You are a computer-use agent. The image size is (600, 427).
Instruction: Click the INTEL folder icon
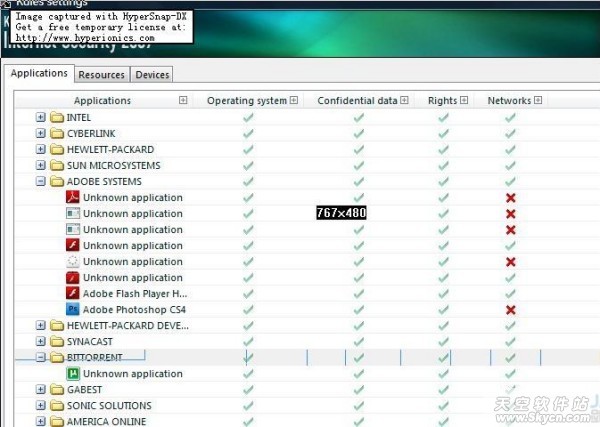pyautogui.click(x=57, y=117)
